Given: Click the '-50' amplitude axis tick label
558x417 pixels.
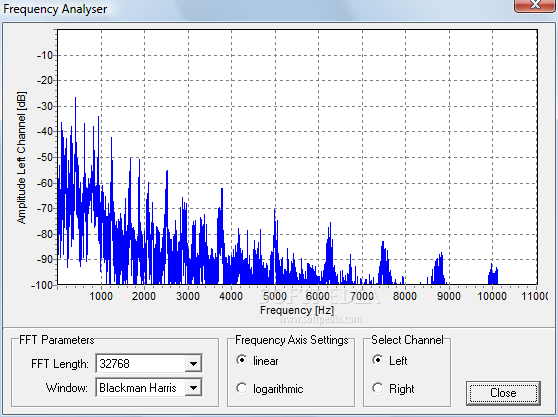Looking at the screenshot, I should tap(45, 157).
